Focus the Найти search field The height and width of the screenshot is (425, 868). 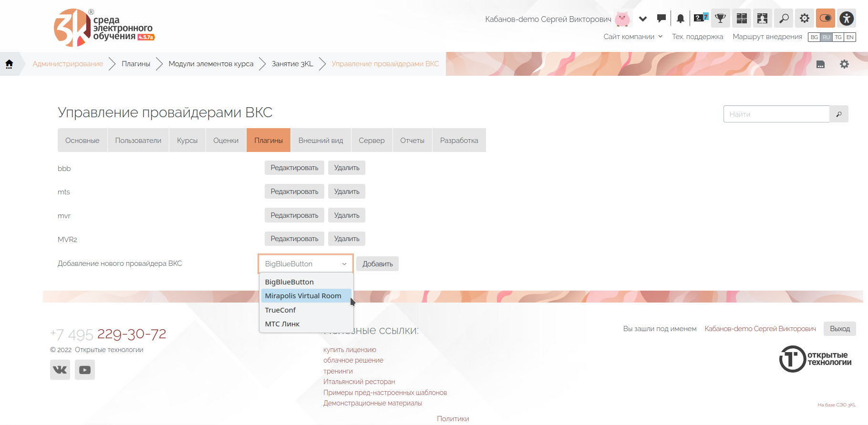[x=776, y=114]
